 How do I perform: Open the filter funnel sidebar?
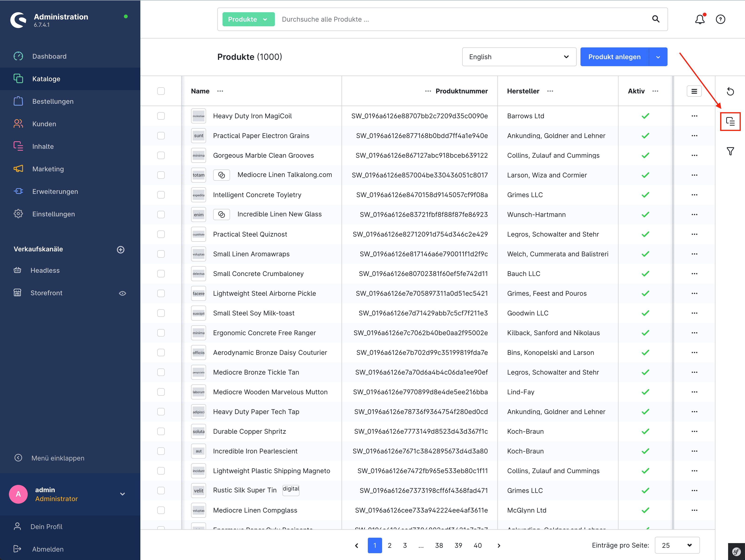tap(730, 151)
